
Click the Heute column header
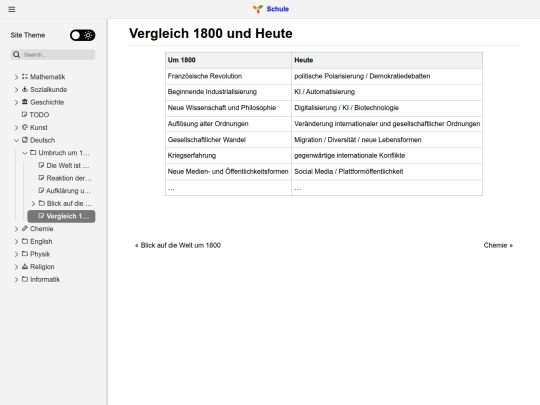point(387,60)
